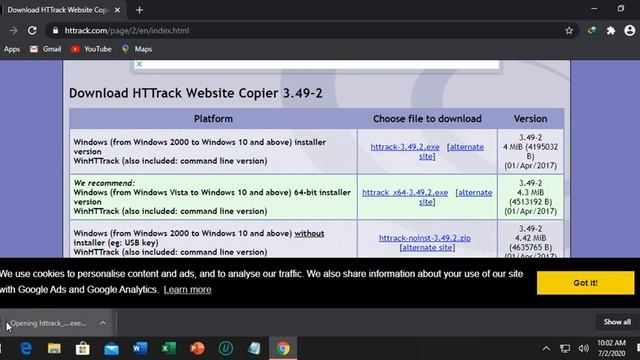Open File Explorer from the taskbar
The width and height of the screenshot is (640, 360).
pos(54,349)
